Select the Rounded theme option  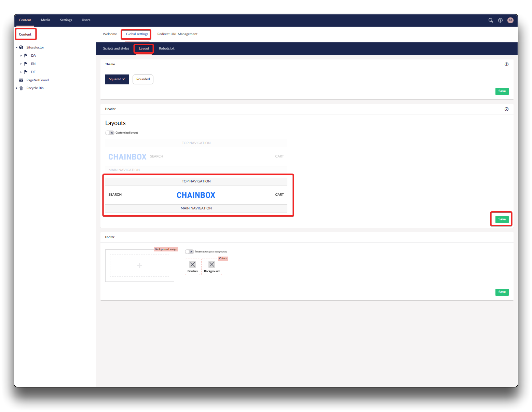click(x=143, y=79)
